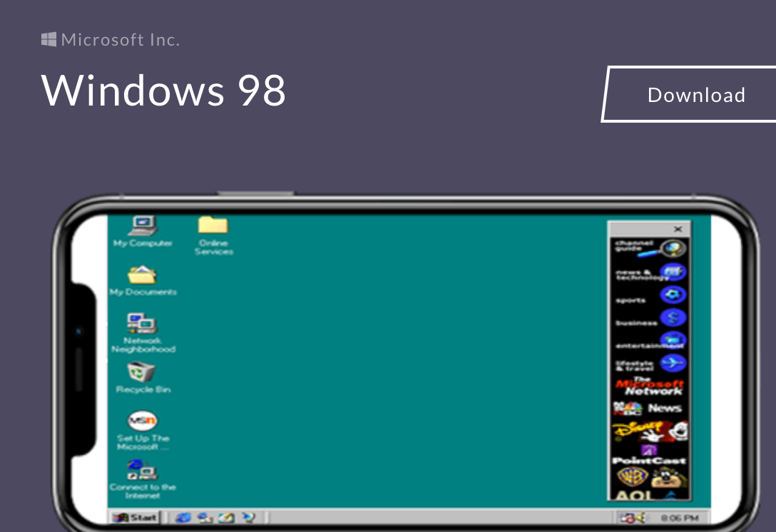Screen dimensions: 776x532
Task: Open the Recycle Bin icon
Action: 143,378
